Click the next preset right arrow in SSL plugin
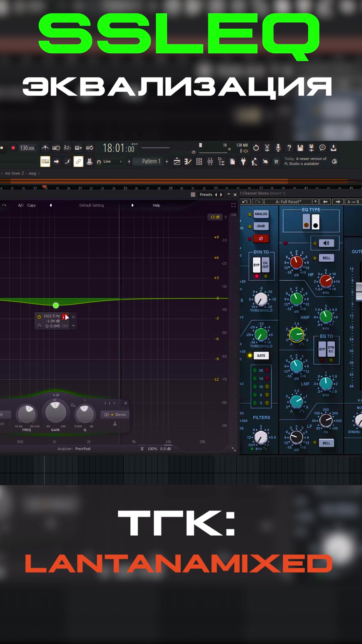362x644 pixels. pyautogui.click(x=338, y=202)
